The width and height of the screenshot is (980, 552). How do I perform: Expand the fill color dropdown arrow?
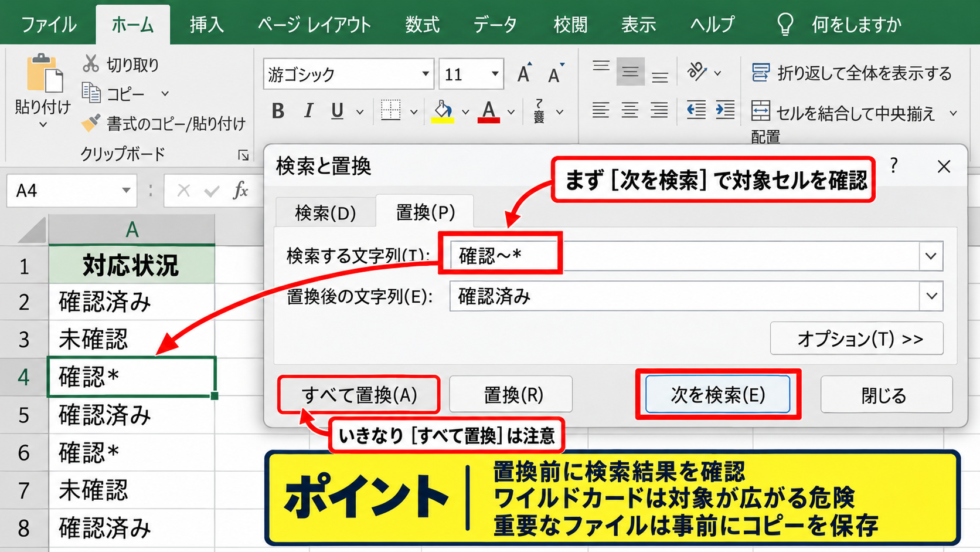tap(465, 111)
